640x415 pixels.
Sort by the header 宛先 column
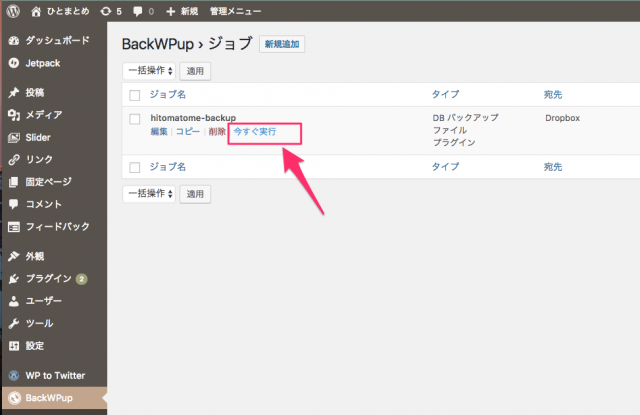point(553,95)
